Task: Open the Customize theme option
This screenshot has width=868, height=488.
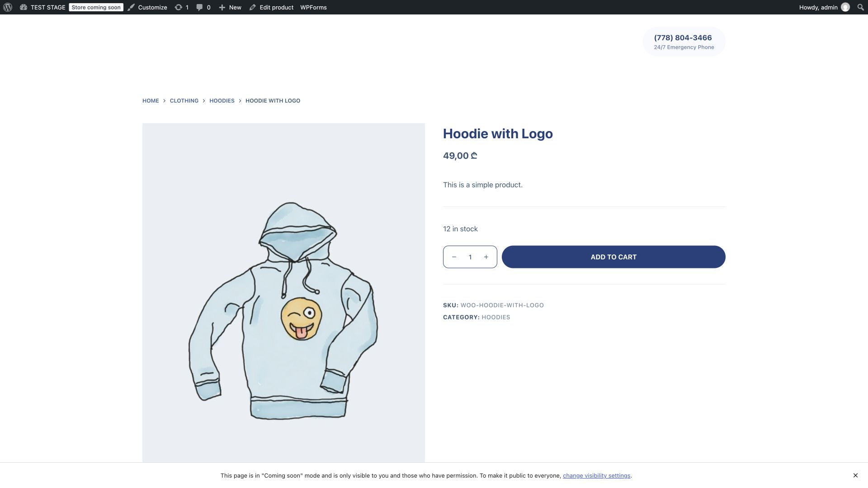Action: [147, 7]
